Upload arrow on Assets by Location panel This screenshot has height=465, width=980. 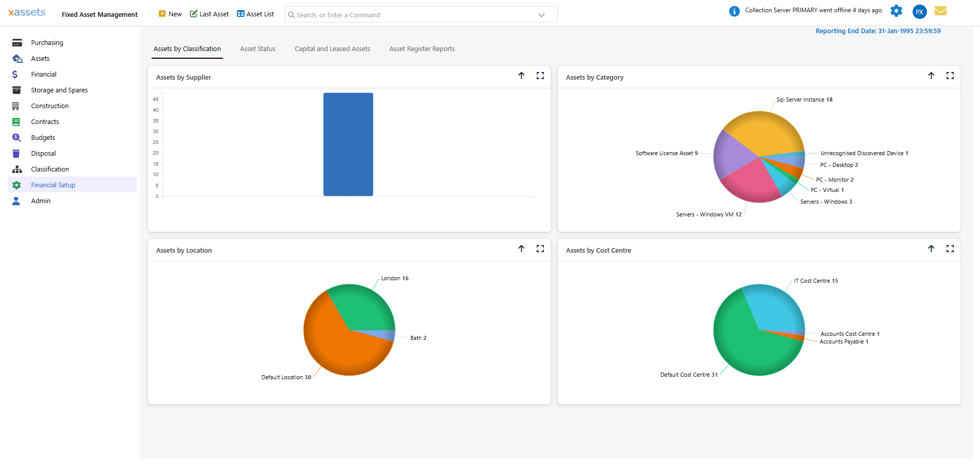click(x=522, y=249)
